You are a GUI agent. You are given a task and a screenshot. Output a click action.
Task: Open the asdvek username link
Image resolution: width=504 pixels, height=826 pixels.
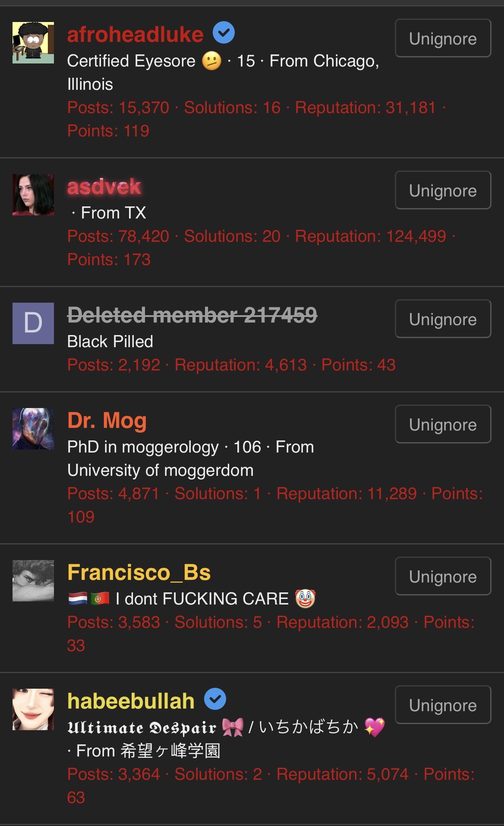click(104, 187)
